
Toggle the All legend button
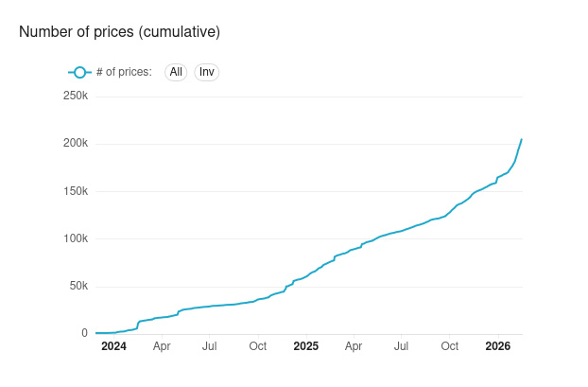click(x=176, y=72)
